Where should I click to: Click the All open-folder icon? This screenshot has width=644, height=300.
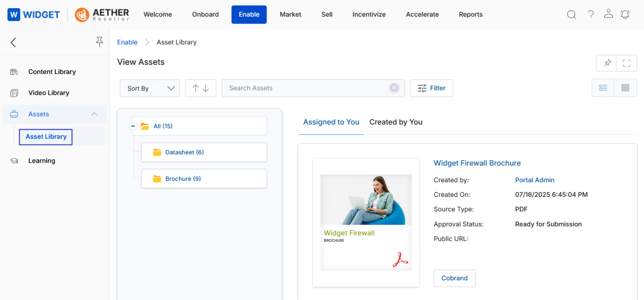[145, 126]
